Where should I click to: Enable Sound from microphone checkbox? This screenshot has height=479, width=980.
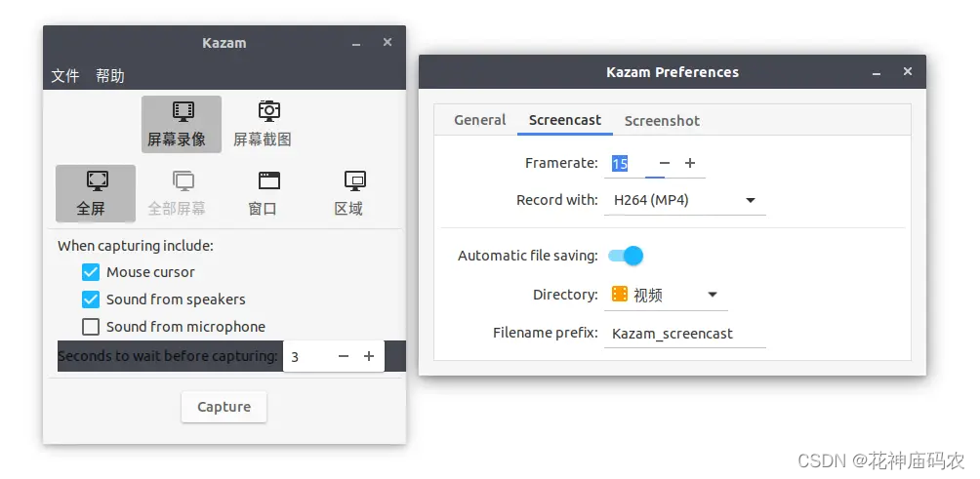[x=91, y=327]
